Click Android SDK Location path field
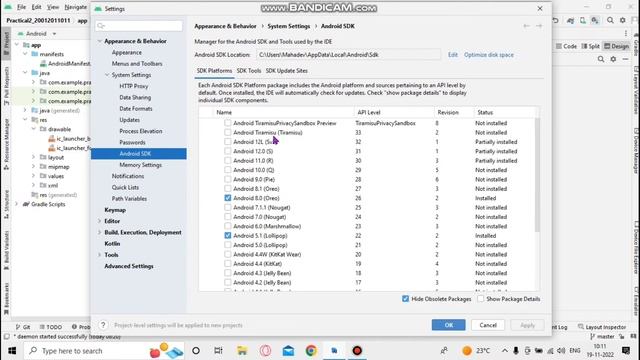 coord(349,55)
